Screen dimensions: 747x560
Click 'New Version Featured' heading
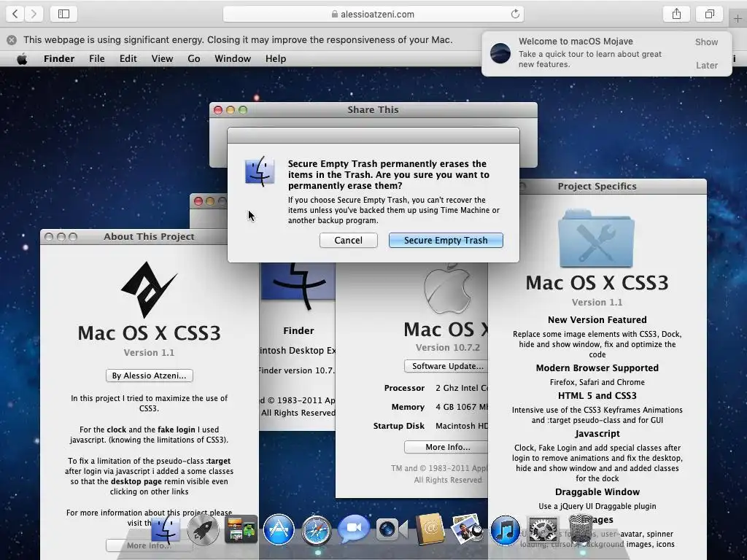[x=597, y=319]
